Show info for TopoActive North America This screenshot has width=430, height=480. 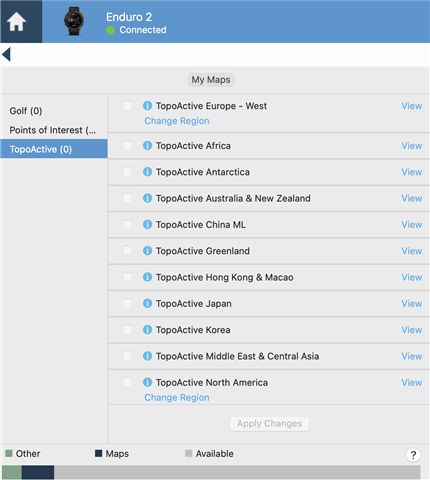click(x=147, y=382)
